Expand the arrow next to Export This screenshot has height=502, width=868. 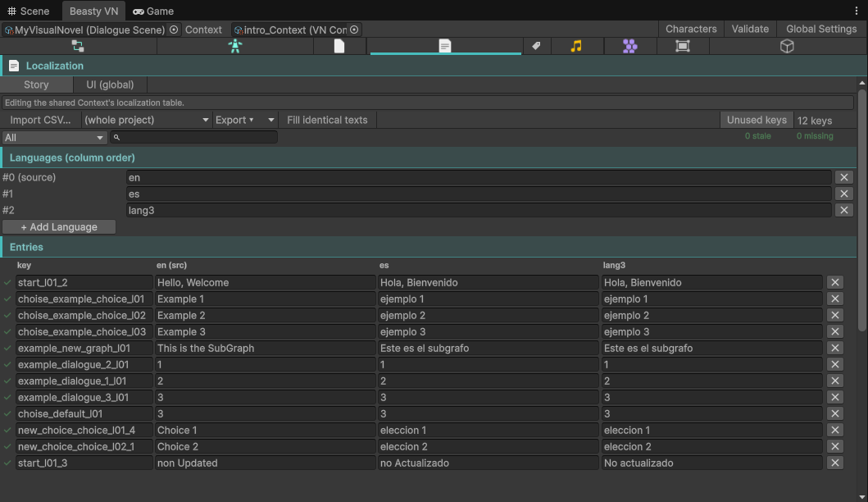coord(270,120)
